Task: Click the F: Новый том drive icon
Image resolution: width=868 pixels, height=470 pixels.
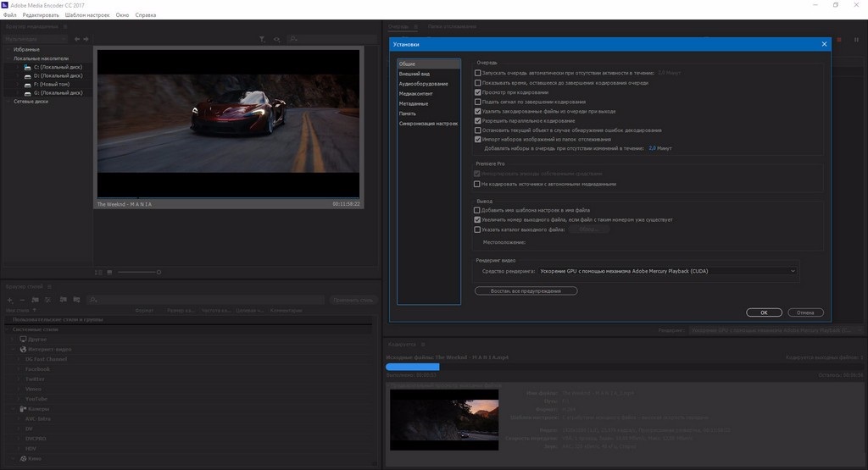Action: pos(28,85)
